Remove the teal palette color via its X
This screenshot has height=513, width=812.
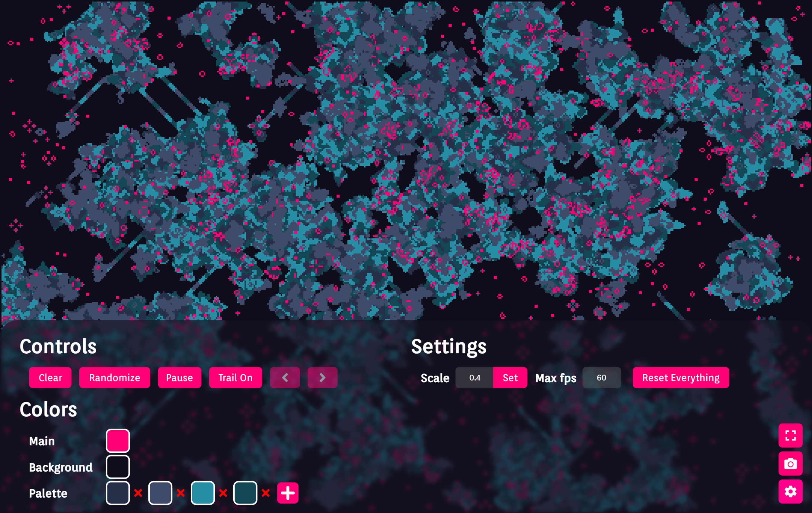click(223, 493)
